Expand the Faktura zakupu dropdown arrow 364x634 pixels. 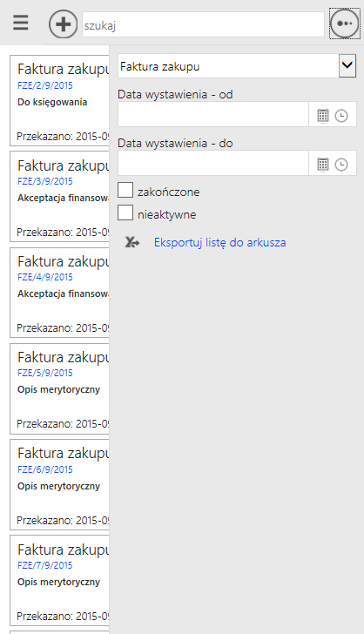[x=347, y=66]
